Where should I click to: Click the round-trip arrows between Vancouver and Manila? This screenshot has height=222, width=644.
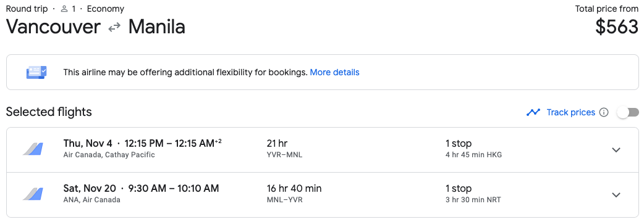114,28
